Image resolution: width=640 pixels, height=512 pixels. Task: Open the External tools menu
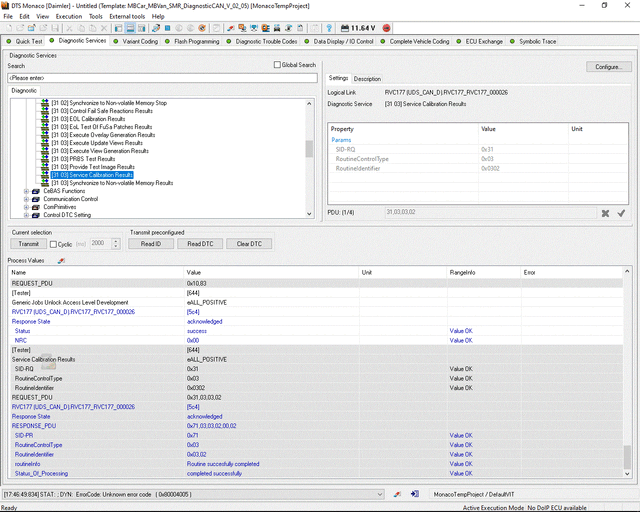(x=127, y=16)
